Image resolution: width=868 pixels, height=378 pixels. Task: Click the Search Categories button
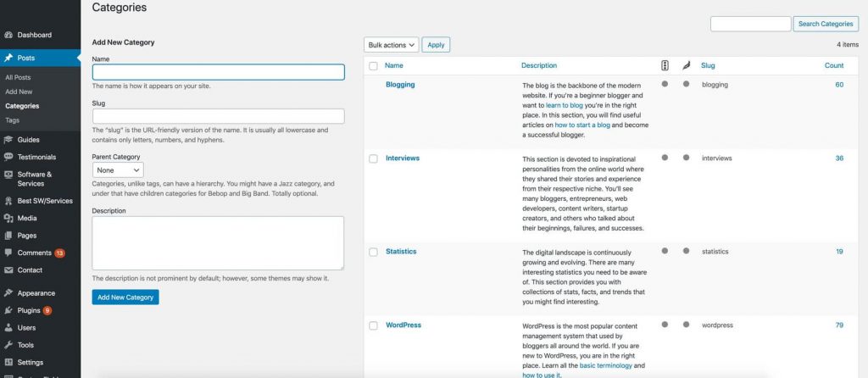(x=826, y=24)
